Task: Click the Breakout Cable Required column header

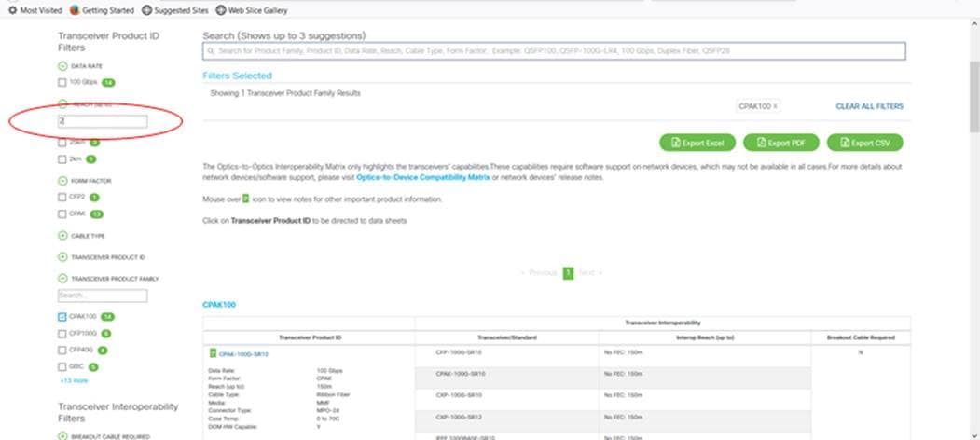Action: (x=861, y=337)
